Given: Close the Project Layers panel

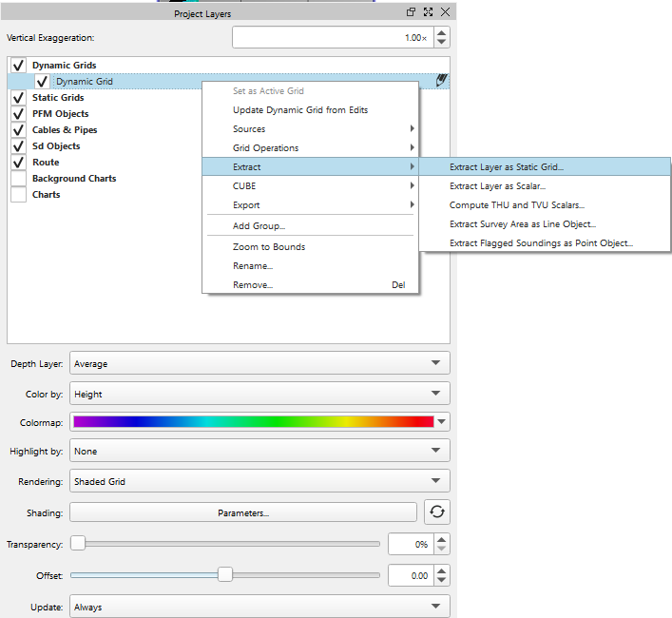Looking at the screenshot, I should (445, 12).
